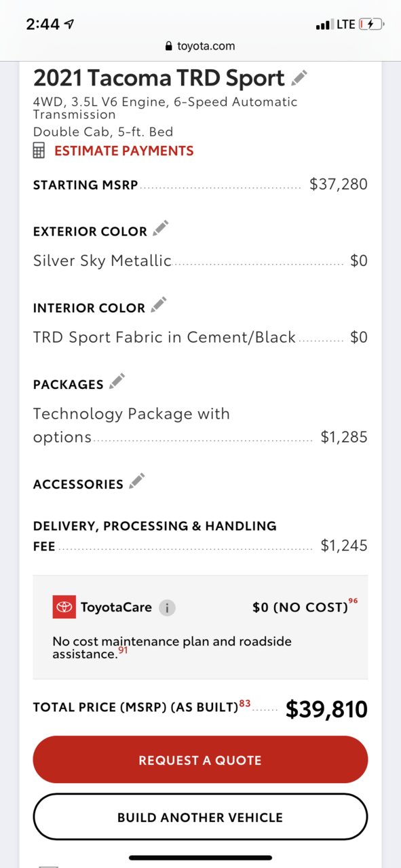Select the Silver Sky Metallic color row

pyautogui.click(x=200, y=261)
